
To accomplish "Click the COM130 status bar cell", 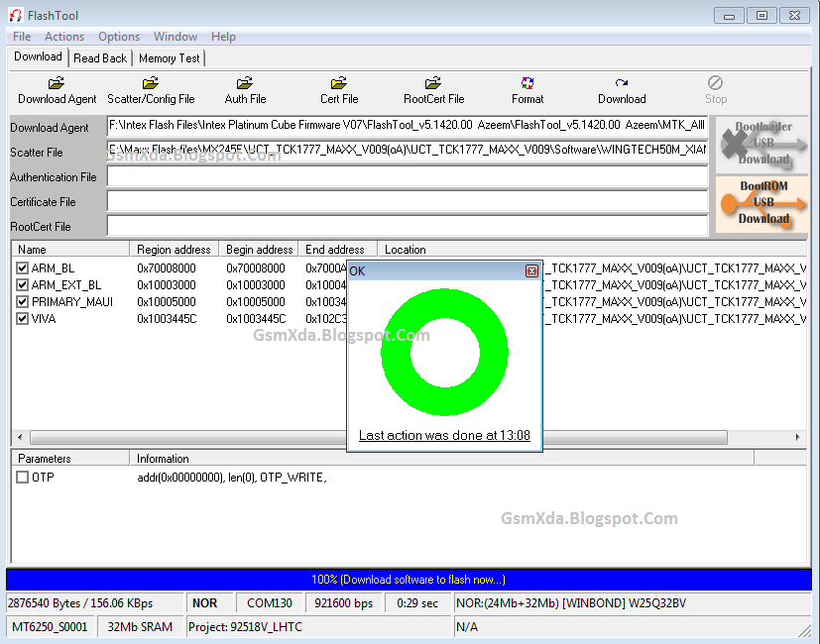I will coord(270,603).
